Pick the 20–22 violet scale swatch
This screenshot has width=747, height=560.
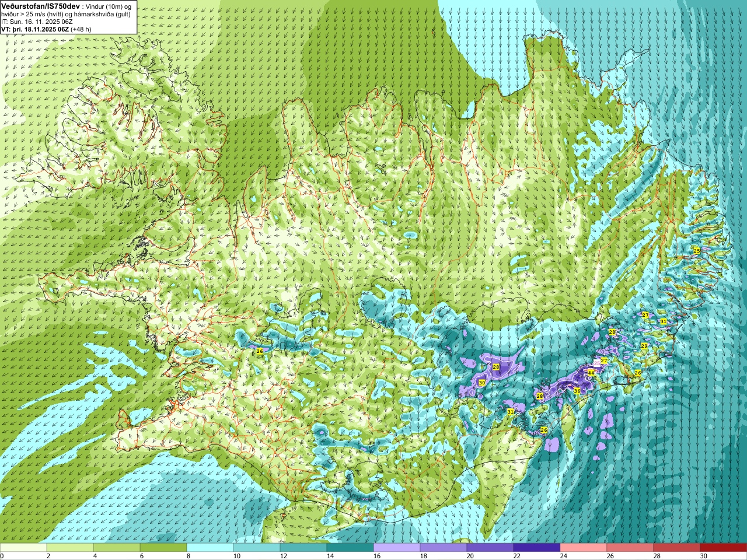(x=490, y=548)
